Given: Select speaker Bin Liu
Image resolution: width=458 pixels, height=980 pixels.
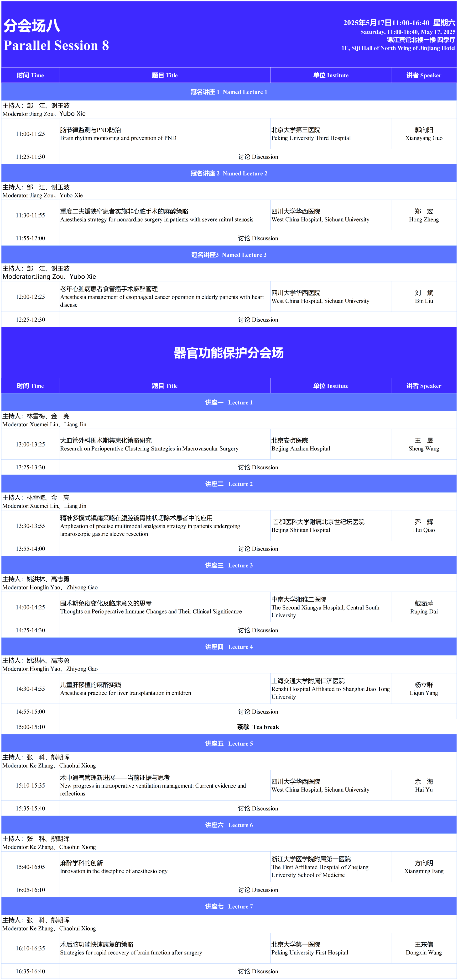Looking at the screenshot, I should click(x=424, y=297).
